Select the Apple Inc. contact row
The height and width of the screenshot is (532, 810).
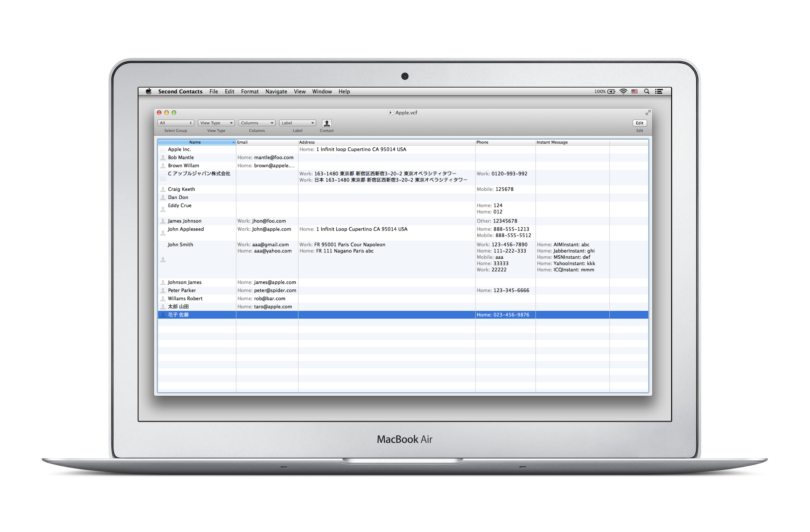pyautogui.click(x=403, y=149)
